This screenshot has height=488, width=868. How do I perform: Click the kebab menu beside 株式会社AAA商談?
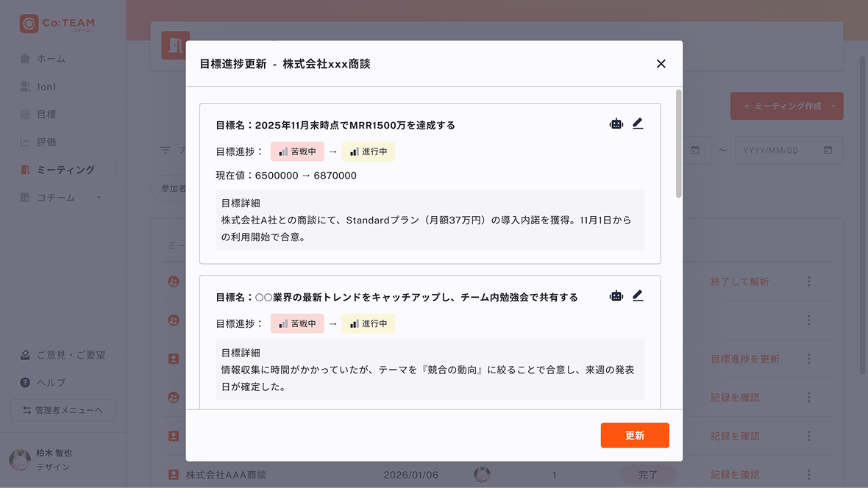click(808, 474)
